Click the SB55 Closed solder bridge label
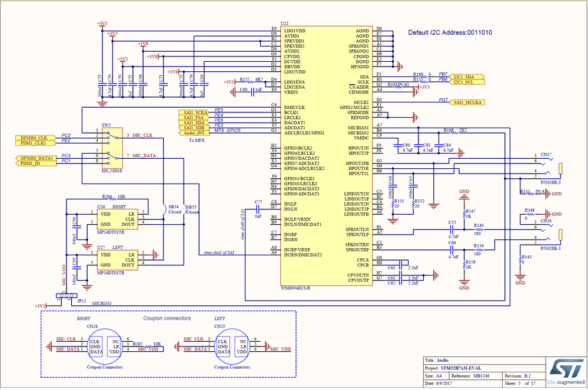Screen dimensions: 588x390 [x=192, y=209]
